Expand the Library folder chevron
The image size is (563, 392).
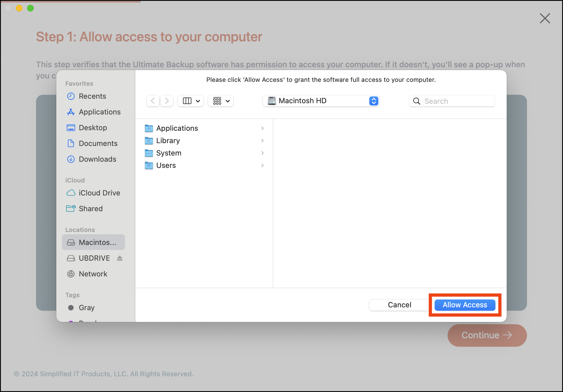click(x=262, y=141)
